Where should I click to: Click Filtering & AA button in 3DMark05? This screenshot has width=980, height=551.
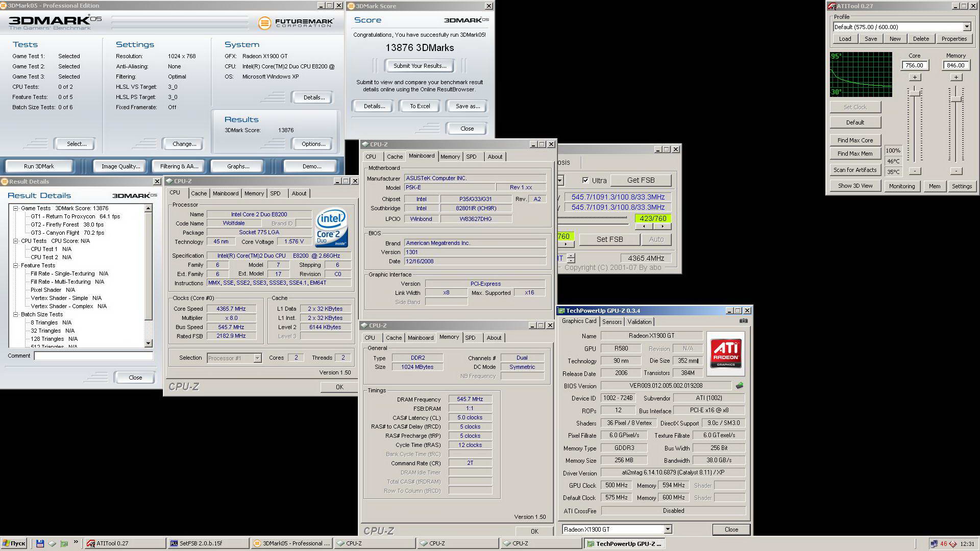(179, 166)
